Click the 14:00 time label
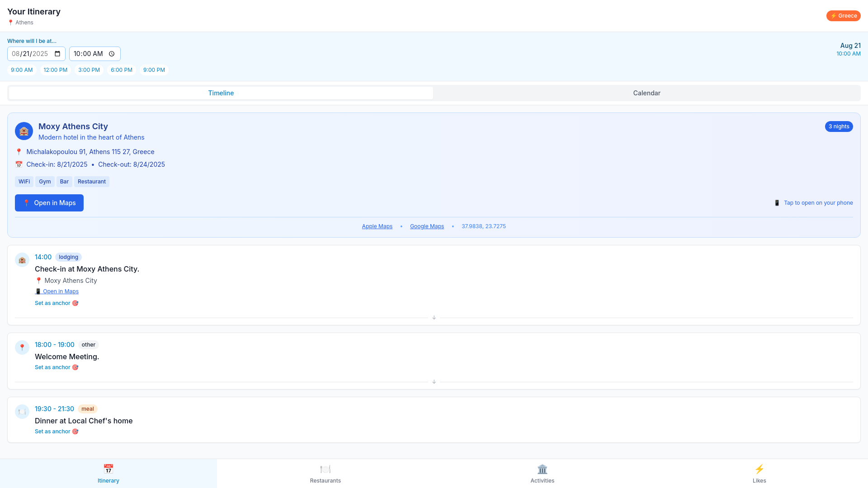The image size is (868, 488). (43, 257)
